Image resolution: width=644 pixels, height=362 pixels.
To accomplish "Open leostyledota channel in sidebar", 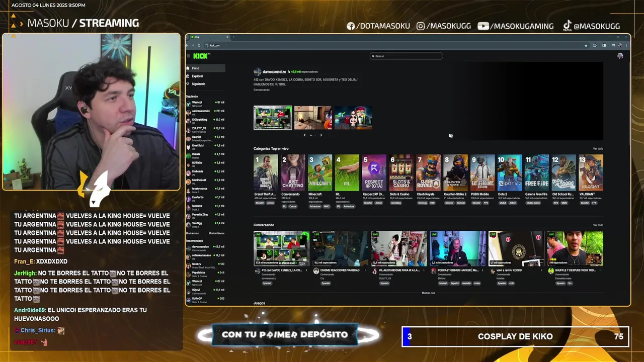I will 205,190.
